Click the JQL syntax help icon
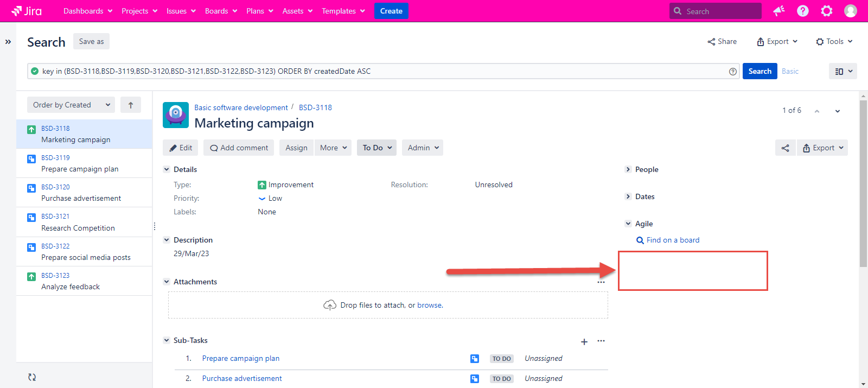868x388 pixels. (733, 72)
